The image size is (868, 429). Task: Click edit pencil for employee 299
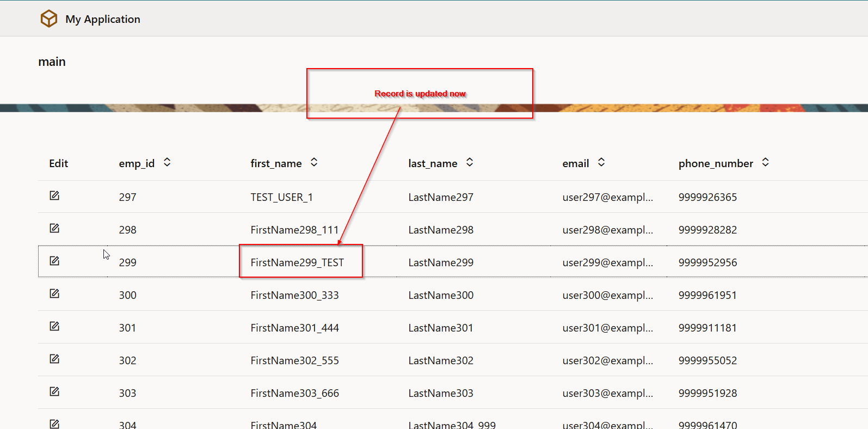(54, 261)
